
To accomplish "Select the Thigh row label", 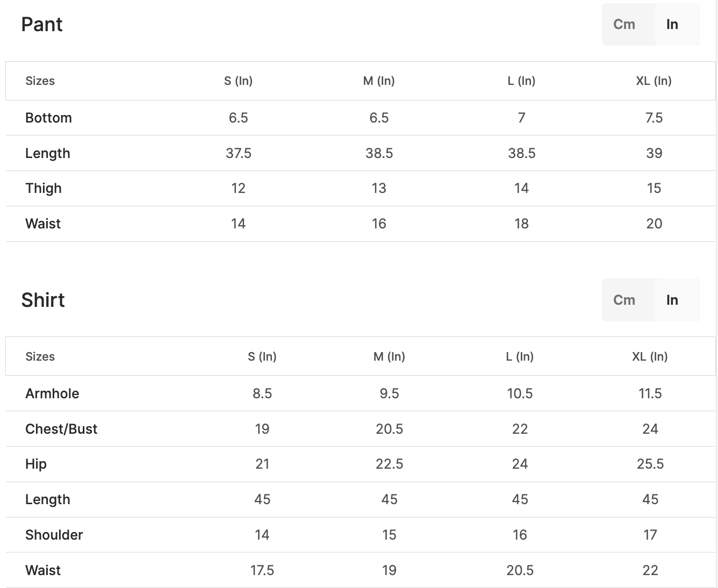I will tap(44, 188).
